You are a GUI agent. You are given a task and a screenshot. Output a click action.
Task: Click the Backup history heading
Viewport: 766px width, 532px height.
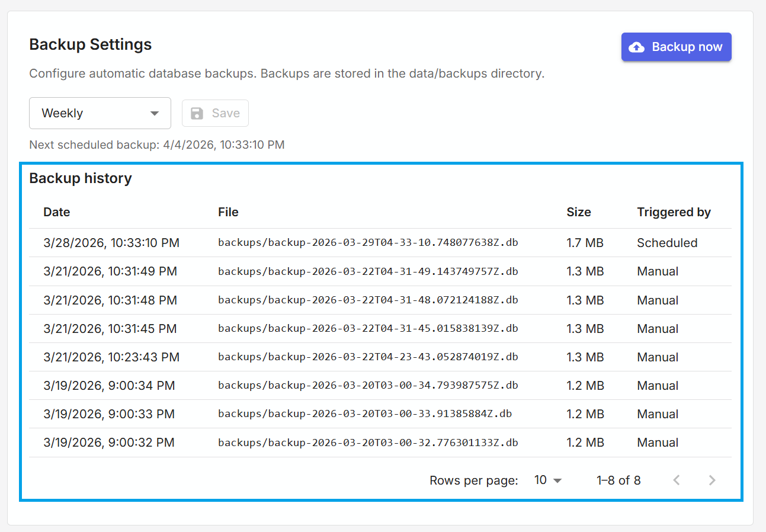click(x=80, y=178)
